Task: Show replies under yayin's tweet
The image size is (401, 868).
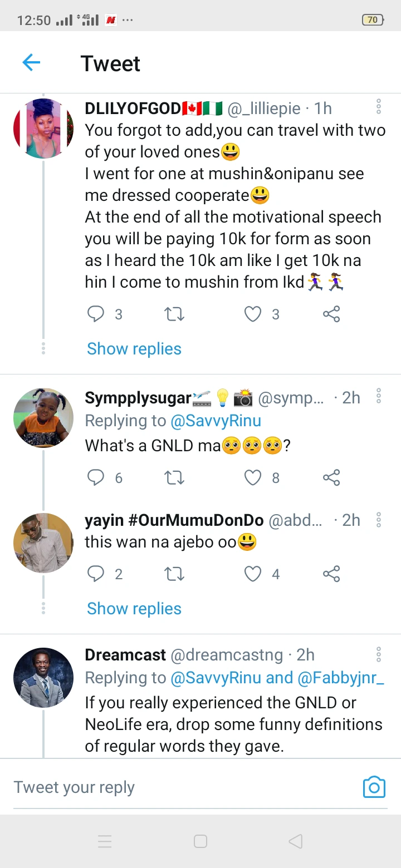Action: pyautogui.click(x=134, y=609)
